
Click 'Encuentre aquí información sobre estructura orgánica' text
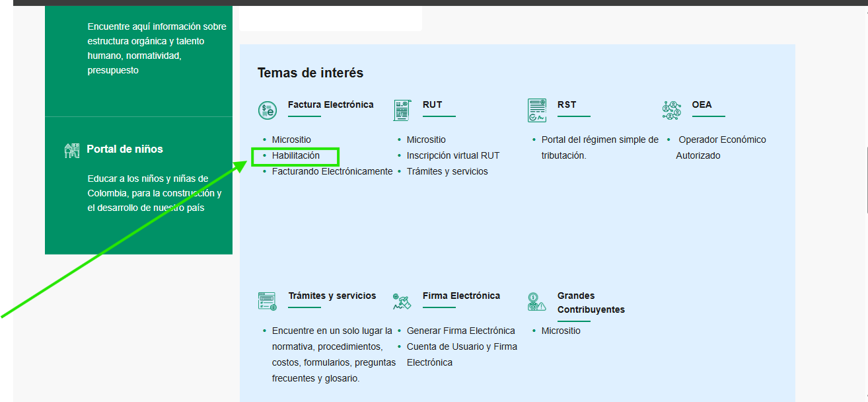coord(157,48)
